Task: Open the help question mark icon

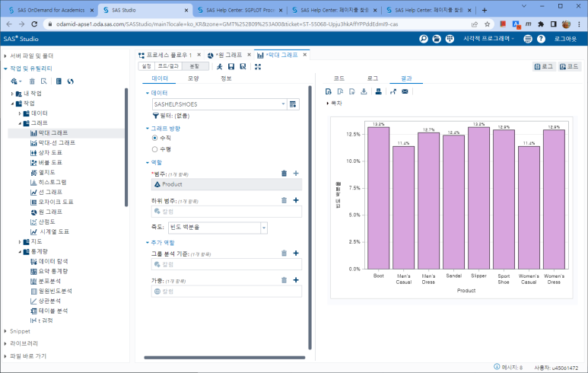Action: pyautogui.click(x=542, y=38)
